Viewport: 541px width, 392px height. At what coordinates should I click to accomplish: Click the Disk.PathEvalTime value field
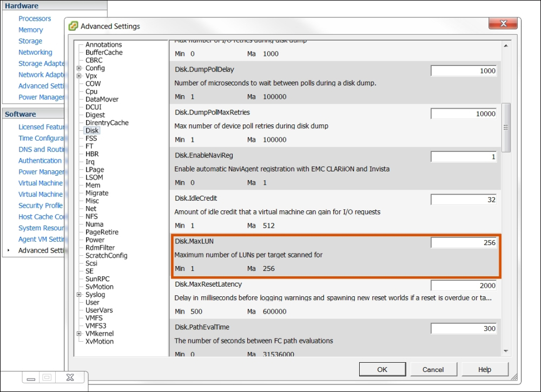coord(464,329)
